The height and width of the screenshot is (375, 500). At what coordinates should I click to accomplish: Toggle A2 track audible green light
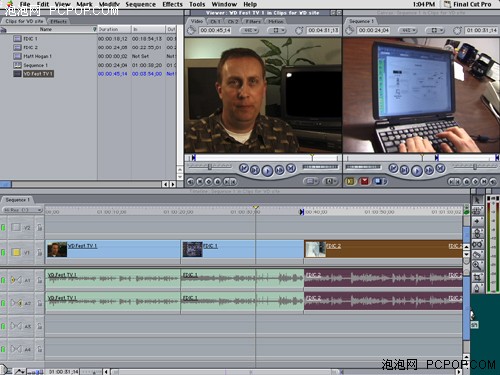[3, 303]
